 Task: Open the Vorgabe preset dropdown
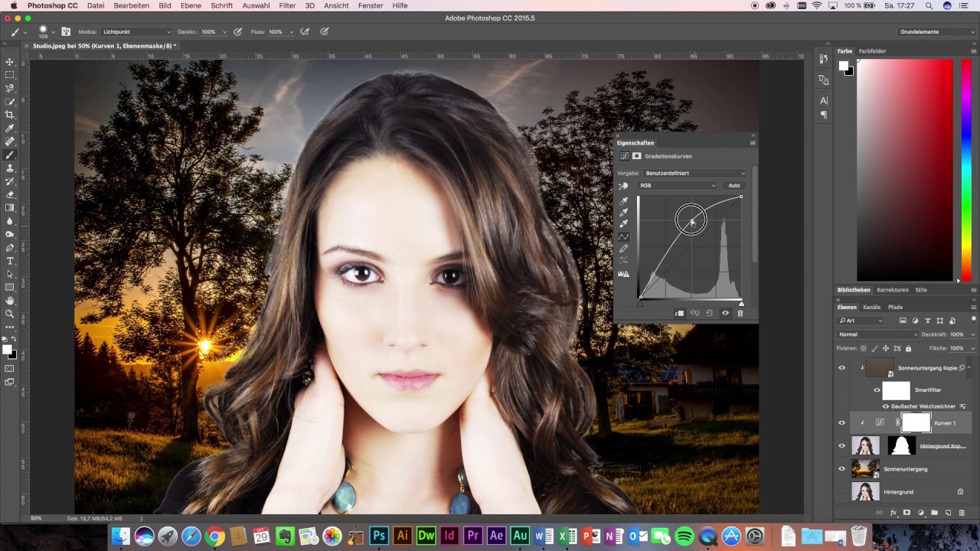[695, 173]
